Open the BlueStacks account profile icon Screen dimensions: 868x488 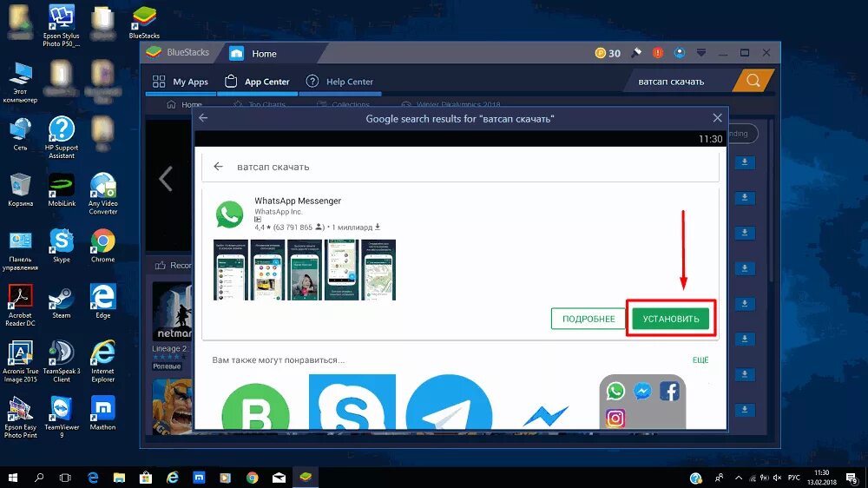[680, 53]
